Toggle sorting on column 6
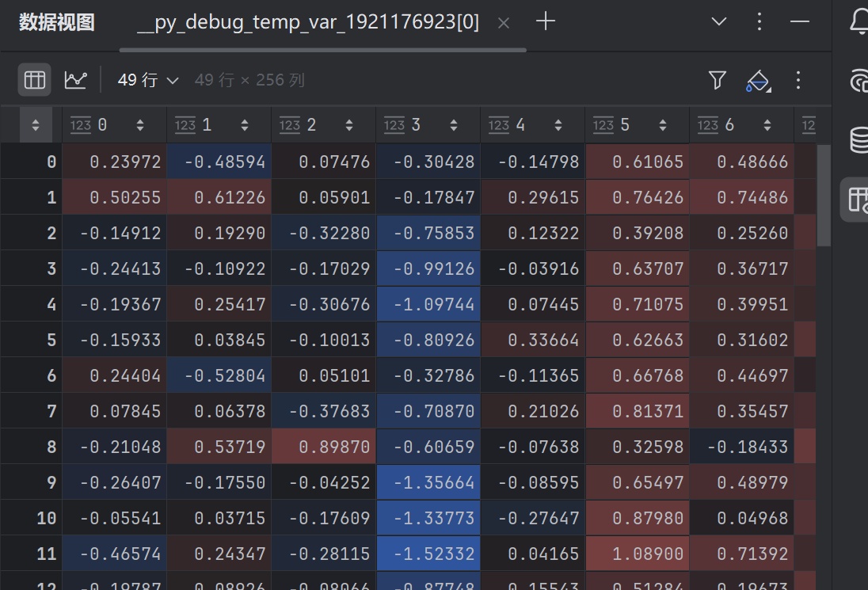The width and height of the screenshot is (868, 590). click(767, 124)
